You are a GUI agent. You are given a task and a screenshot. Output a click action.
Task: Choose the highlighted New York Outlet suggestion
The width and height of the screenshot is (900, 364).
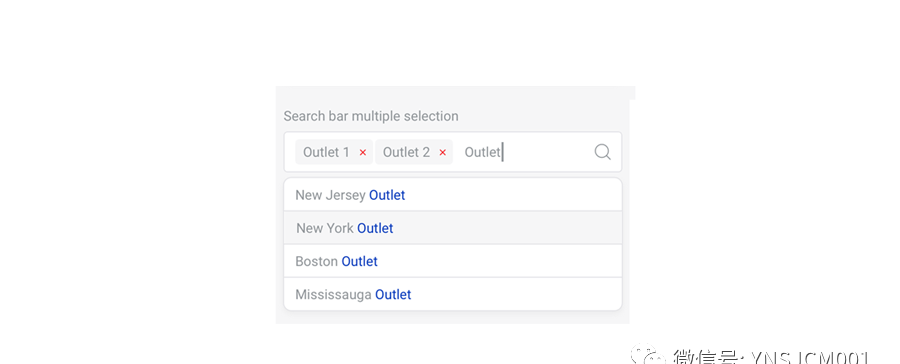453,228
